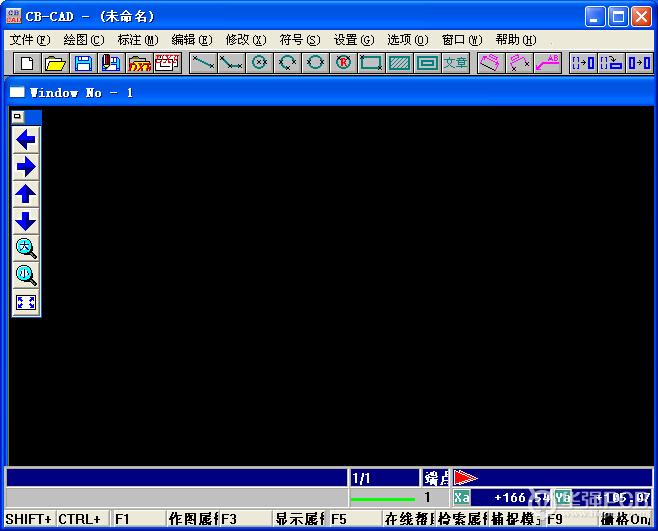
Task: Select the hatch fill tool
Action: 399,63
